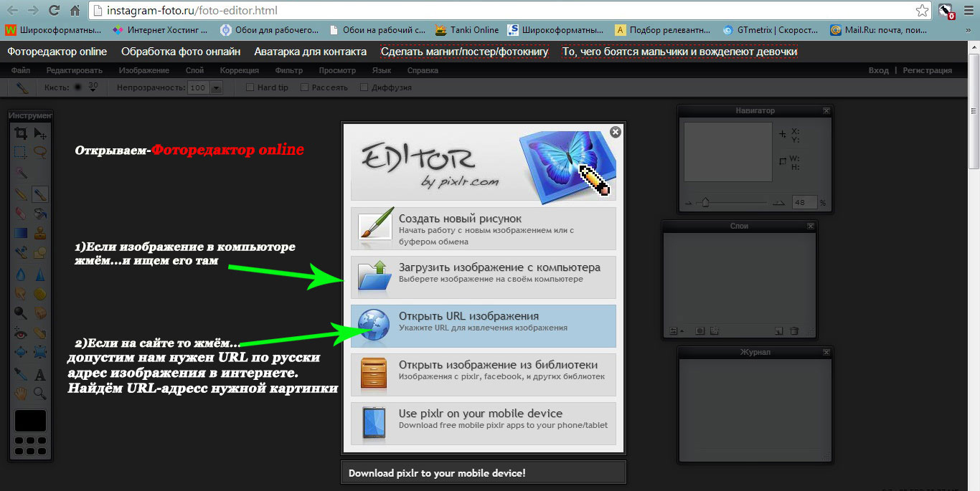980x491 pixels.
Task: Select the Colorpicker eyedropper tool
Action: click(x=21, y=373)
